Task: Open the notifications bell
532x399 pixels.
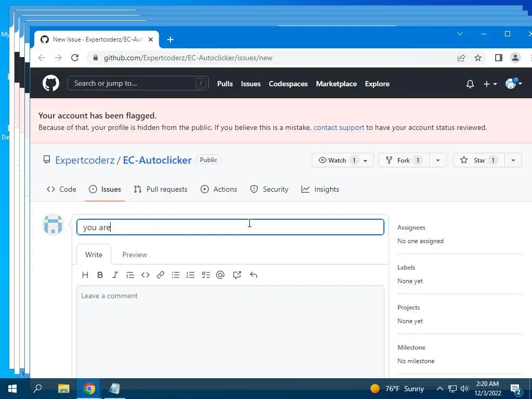Action: point(470,84)
